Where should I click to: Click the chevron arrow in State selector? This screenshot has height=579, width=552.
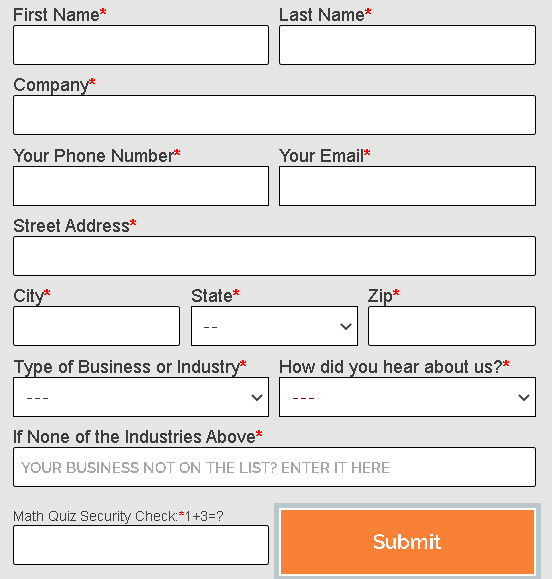point(346,326)
